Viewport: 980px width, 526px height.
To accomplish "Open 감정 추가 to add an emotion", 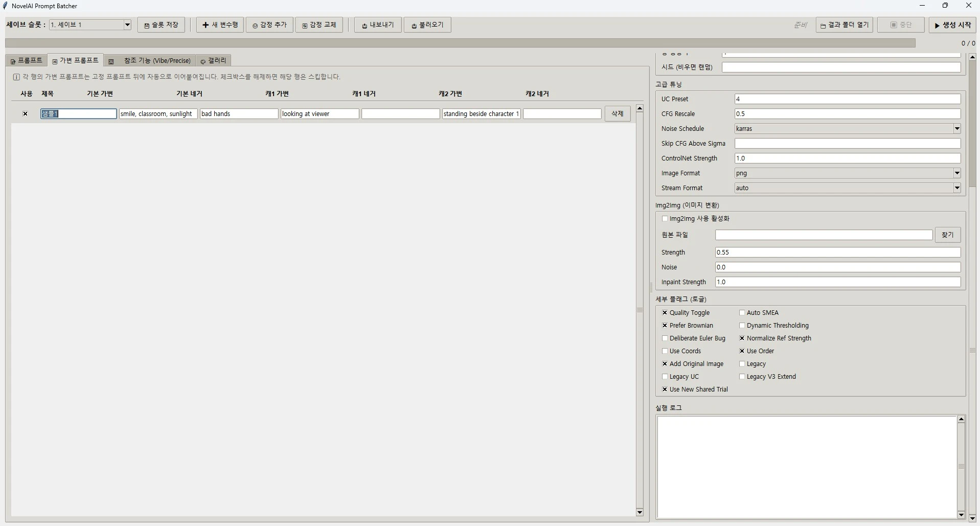I will point(269,25).
